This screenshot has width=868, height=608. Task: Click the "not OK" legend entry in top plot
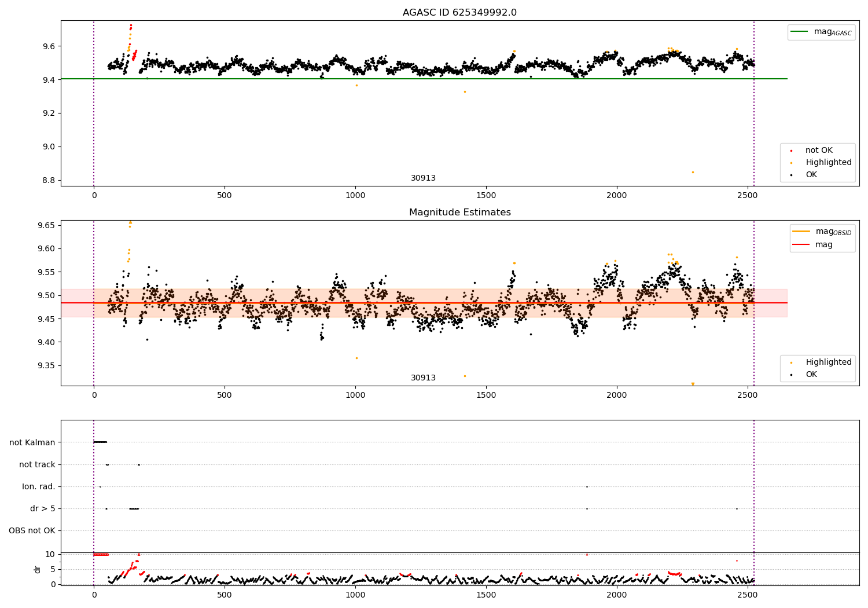tap(819, 151)
